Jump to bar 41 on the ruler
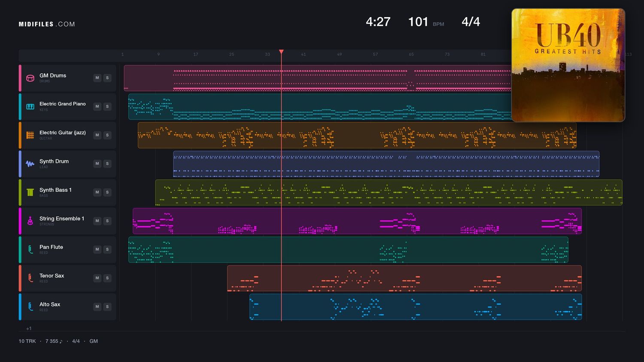 (x=304, y=54)
